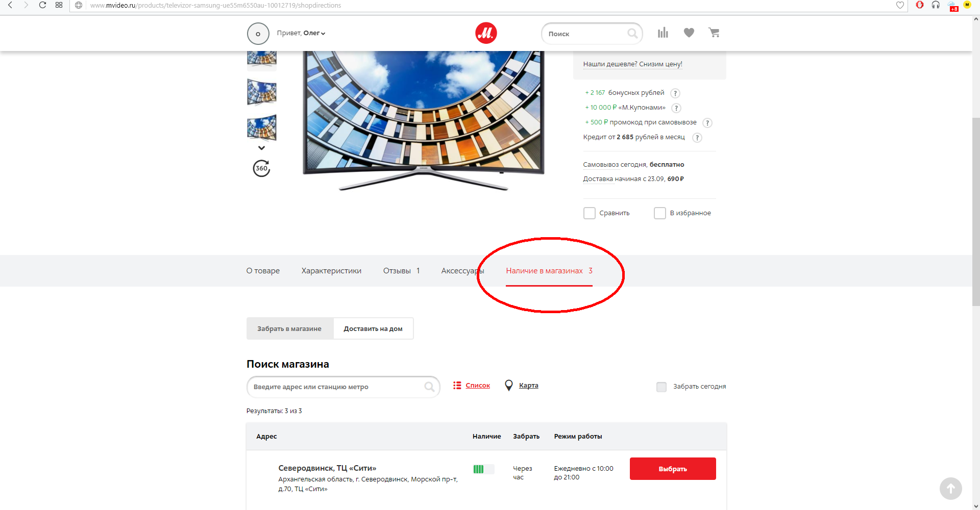Show more thumbnails with down chevron
The image size is (980, 510).
point(262,148)
